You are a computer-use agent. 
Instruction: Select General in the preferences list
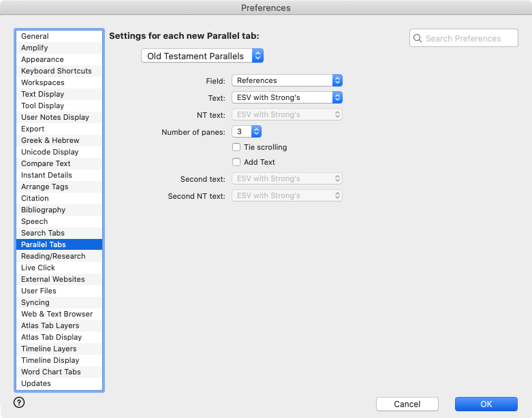(x=35, y=36)
